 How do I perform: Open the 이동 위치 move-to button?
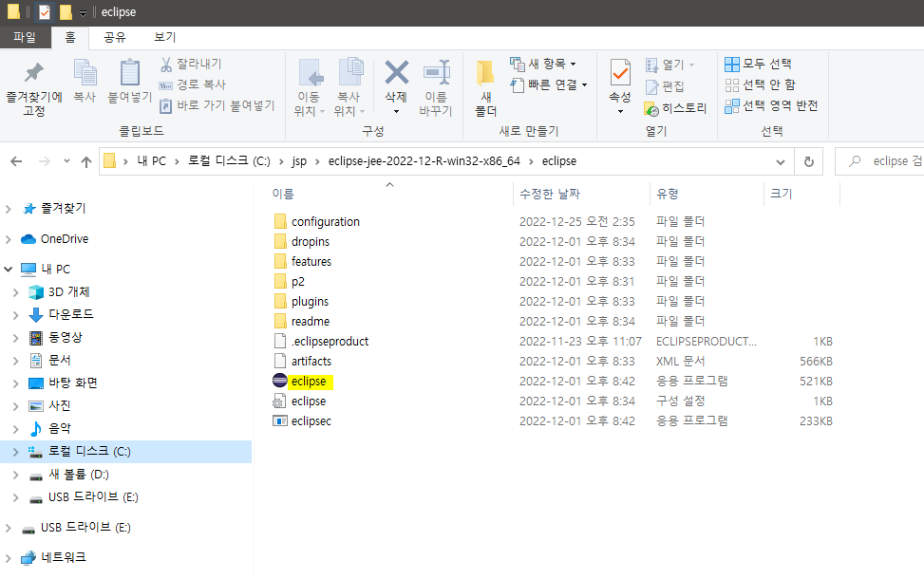[310, 87]
